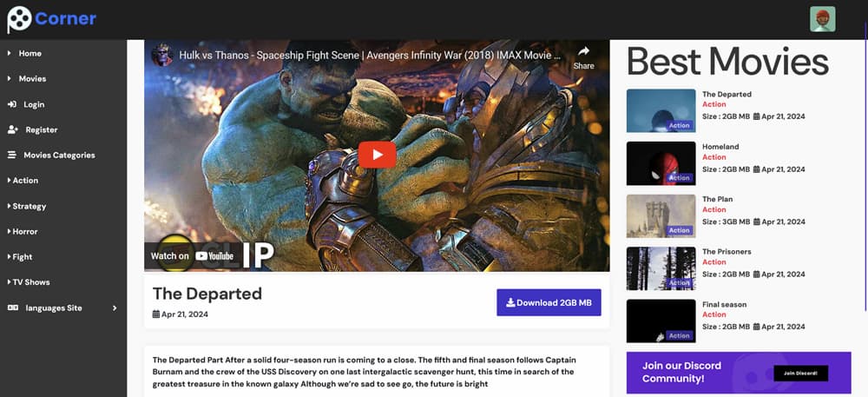Open the Homeland movie thumbnail

point(661,163)
